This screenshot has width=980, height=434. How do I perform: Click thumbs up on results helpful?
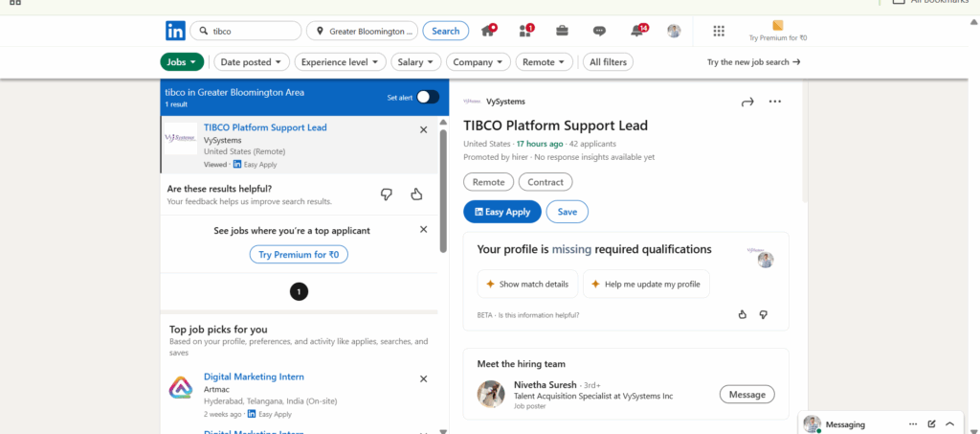[x=416, y=194]
